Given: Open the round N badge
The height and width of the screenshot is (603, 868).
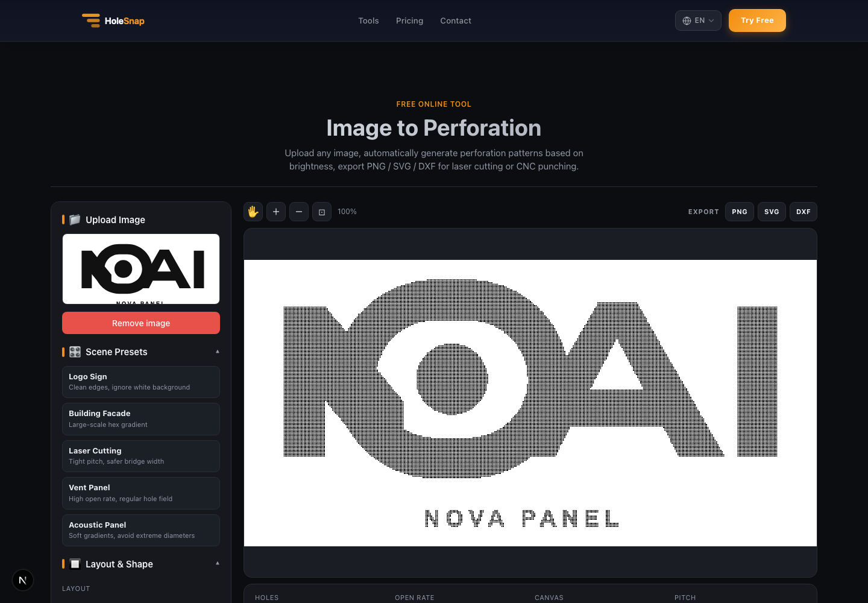Looking at the screenshot, I should tap(23, 580).
